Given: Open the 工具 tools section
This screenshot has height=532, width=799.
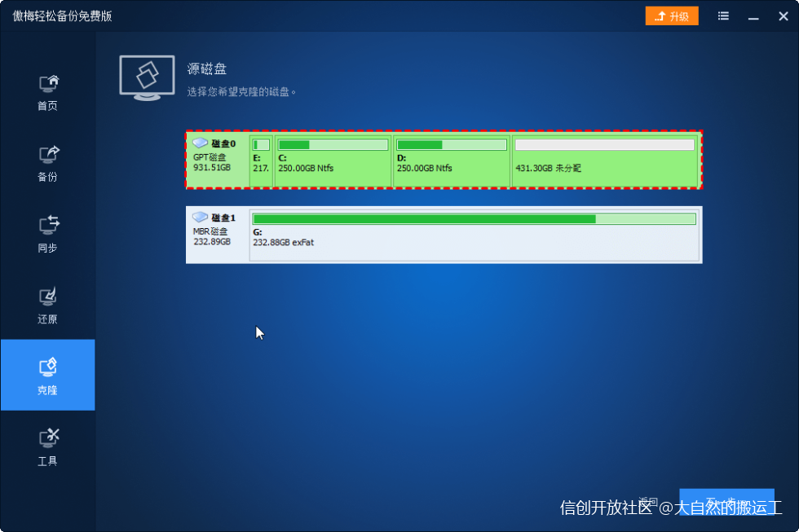Looking at the screenshot, I should pyautogui.click(x=48, y=447).
